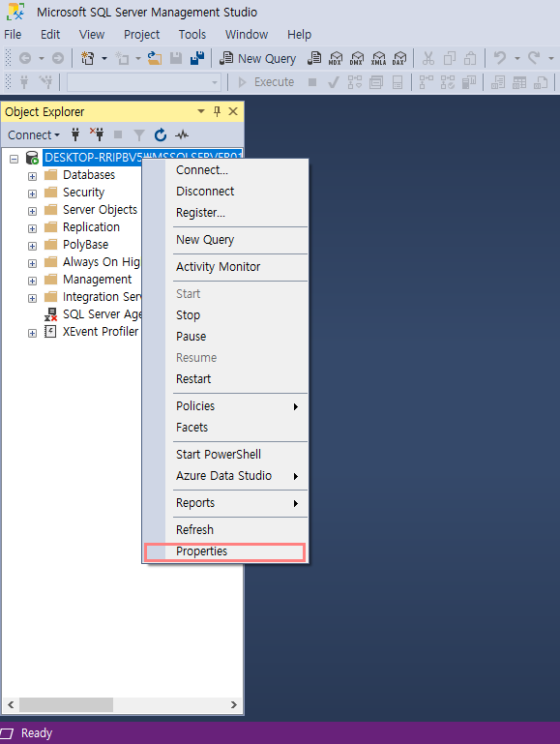Choose Disconnect in the context menu

(x=224, y=192)
